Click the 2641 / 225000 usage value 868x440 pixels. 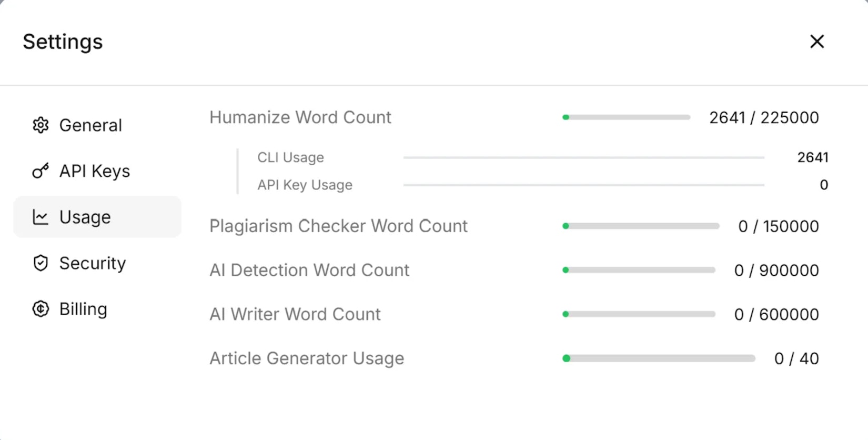click(x=764, y=117)
